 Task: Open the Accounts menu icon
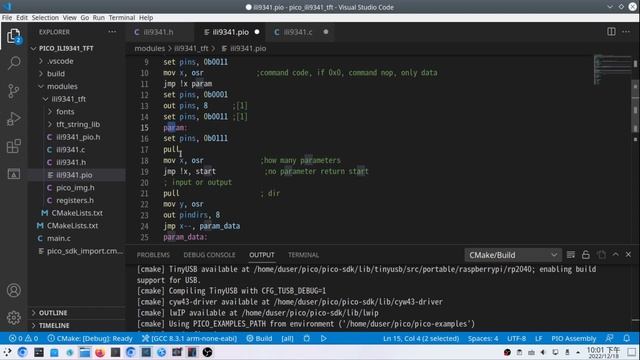pos(13,290)
